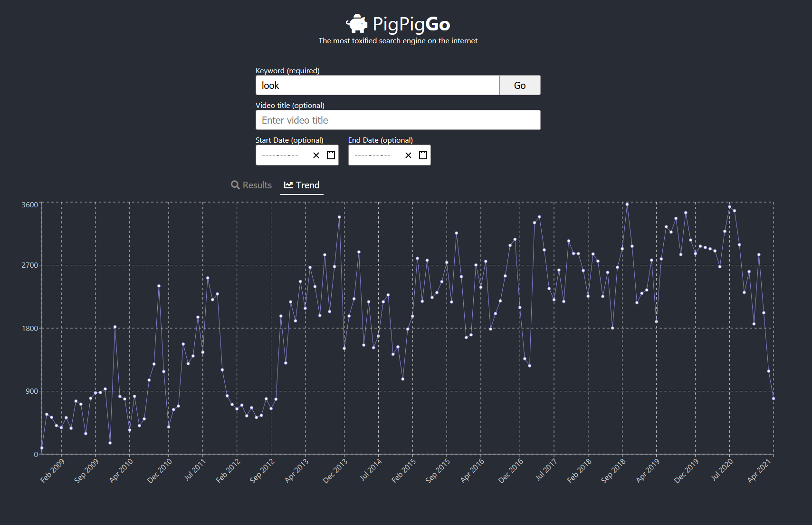Click the 'Apr 2021' axis label
The height and width of the screenshot is (525, 812).
[759, 471]
